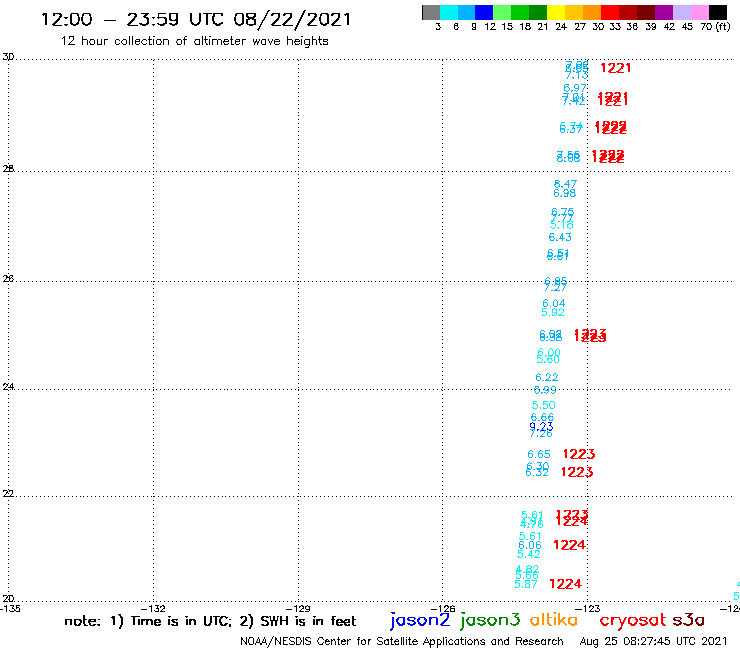Click the latitude axis label 22
Image resolution: width=740 pixels, height=650 pixels.
[x=8, y=493]
